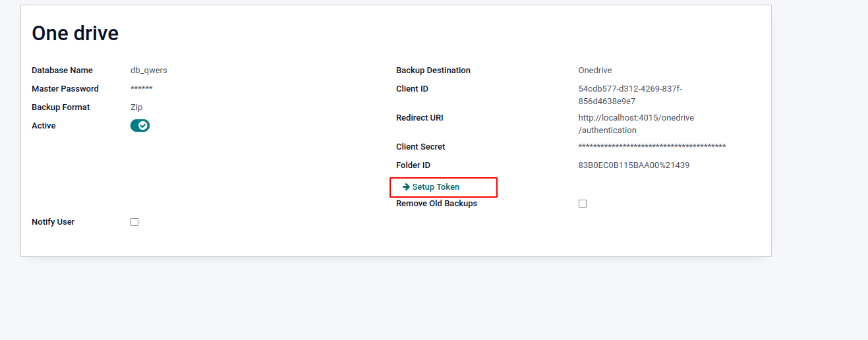Click the Master Password label
The width and height of the screenshot is (868, 340).
[65, 89]
